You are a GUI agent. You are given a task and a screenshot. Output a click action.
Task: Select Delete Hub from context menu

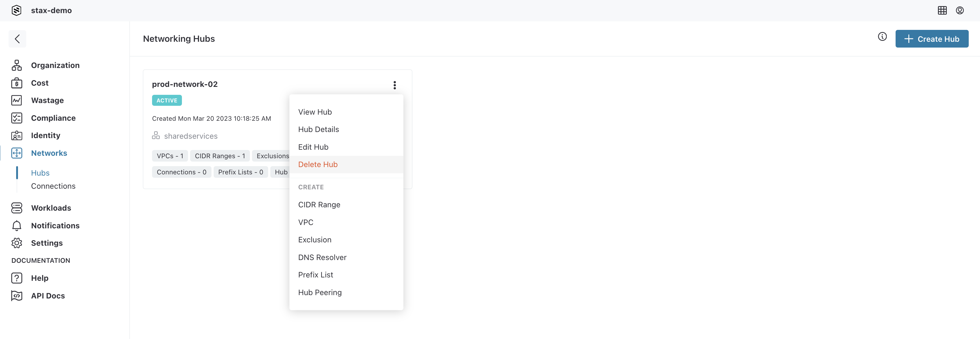tap(318, 165)
